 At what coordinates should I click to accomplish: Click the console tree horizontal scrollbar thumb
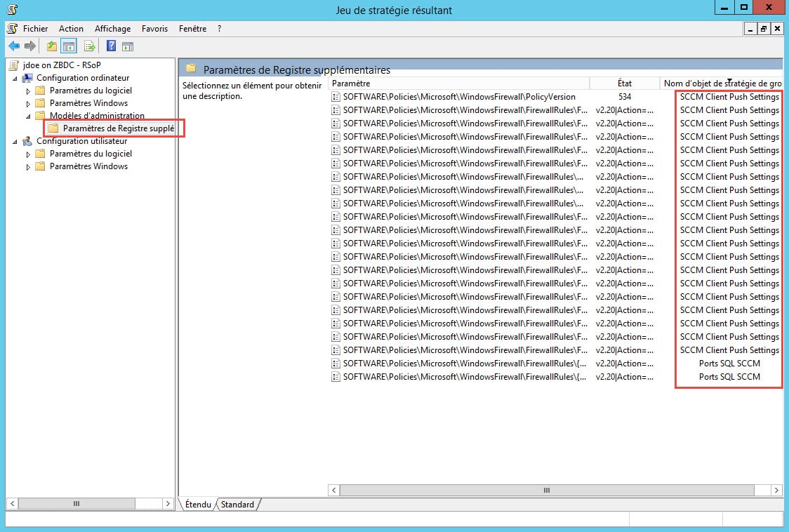tap(77, 503)
